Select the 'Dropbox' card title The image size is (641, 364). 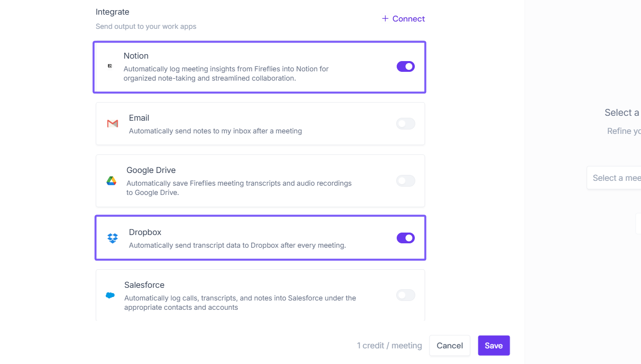coord(145,232)
